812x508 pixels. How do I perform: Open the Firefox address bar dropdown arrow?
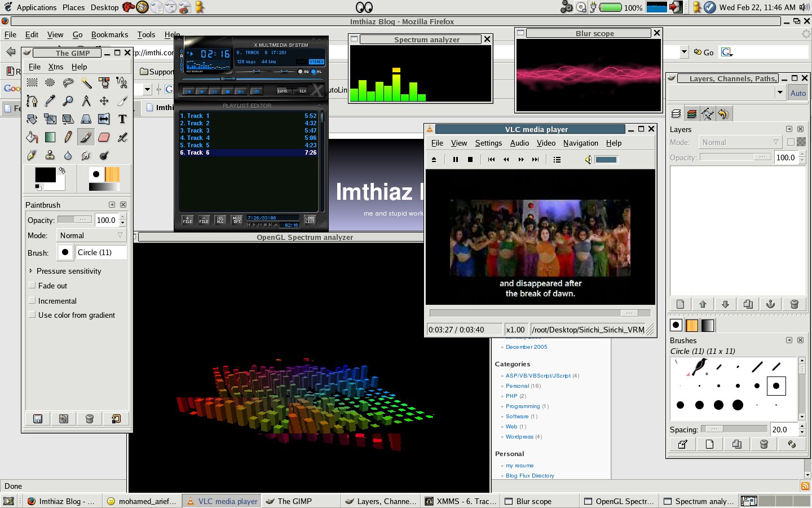click(684, 52)
